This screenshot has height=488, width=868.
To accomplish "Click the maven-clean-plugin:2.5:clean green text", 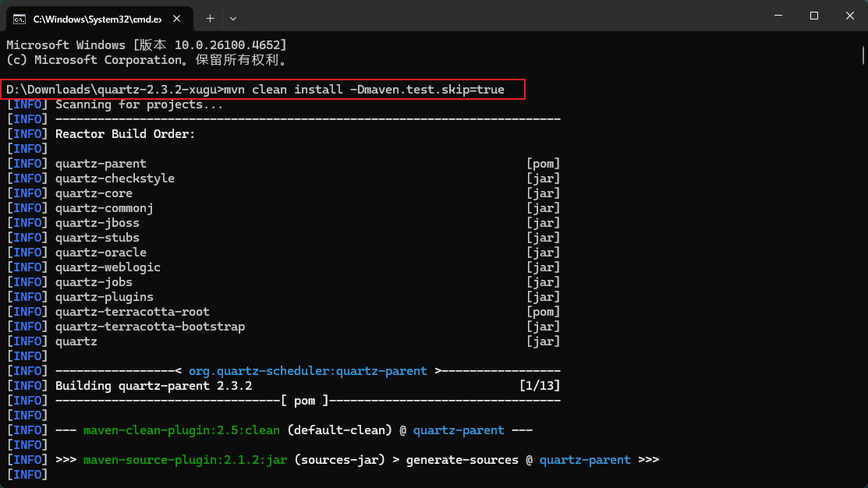I will [x=181, y=430].
